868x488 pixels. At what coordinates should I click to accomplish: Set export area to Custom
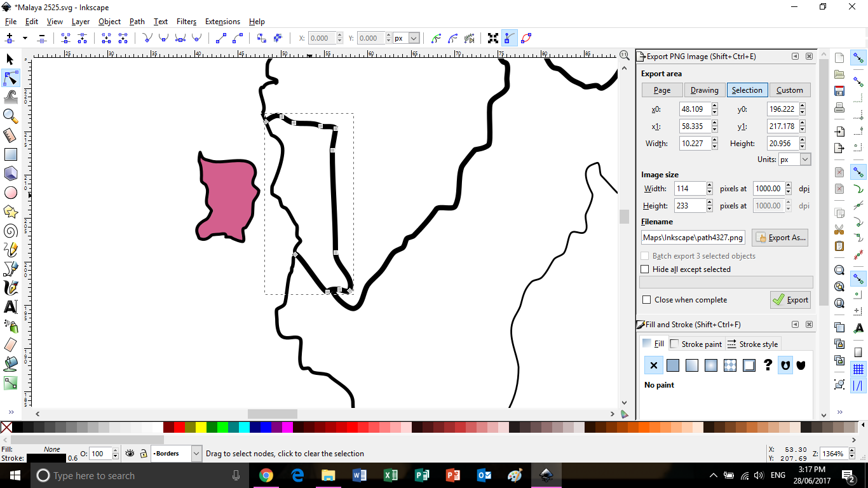point(790,90)
